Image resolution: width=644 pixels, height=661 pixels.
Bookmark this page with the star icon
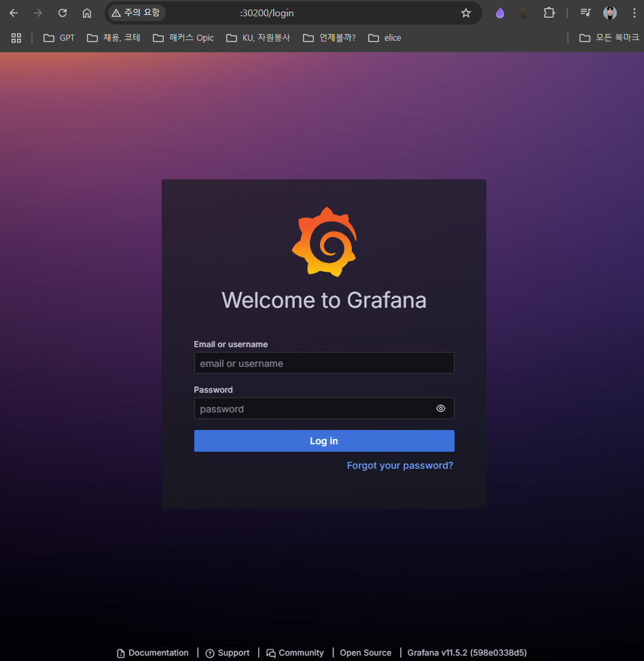(466, 13)
